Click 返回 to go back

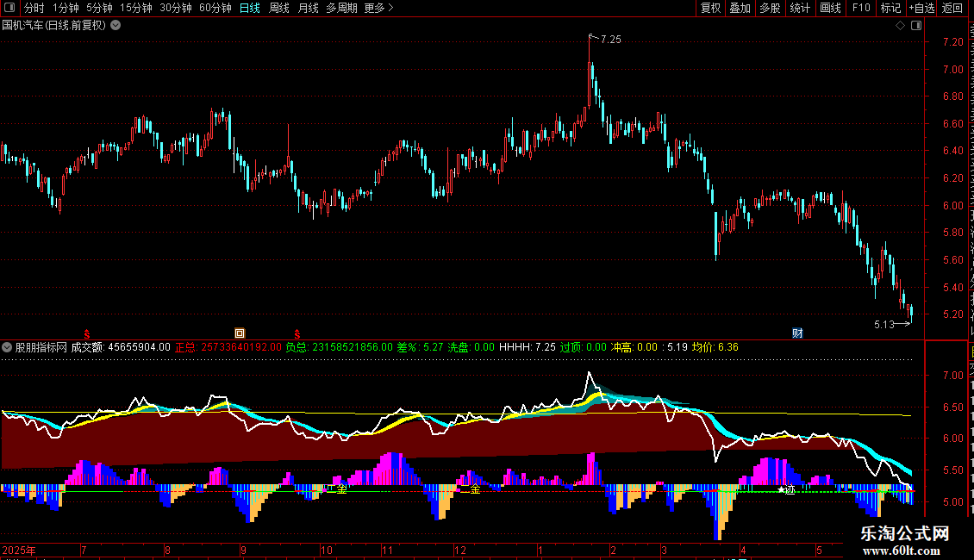952,8
